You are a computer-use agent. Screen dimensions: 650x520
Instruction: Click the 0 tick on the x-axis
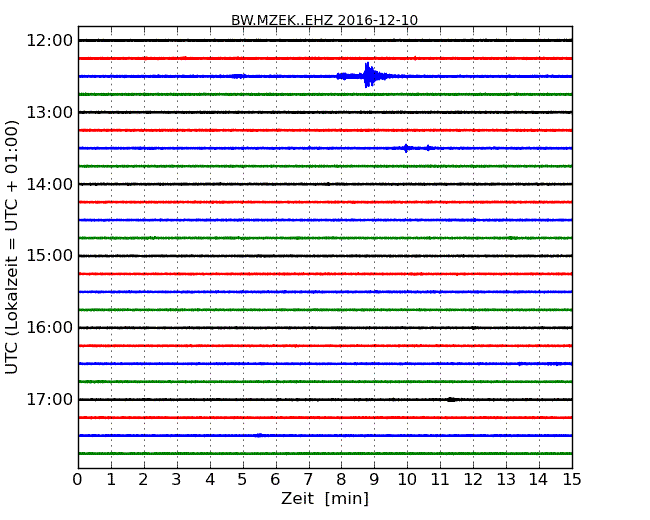pyautogui.click(x=78, y=480)
